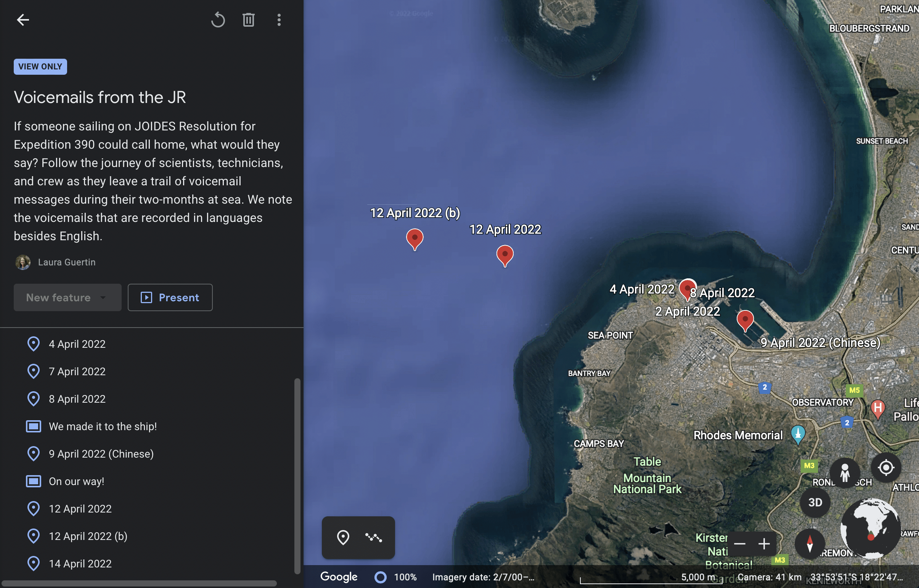
Task: Click the Google logo on map
Action: coord(339,577)
